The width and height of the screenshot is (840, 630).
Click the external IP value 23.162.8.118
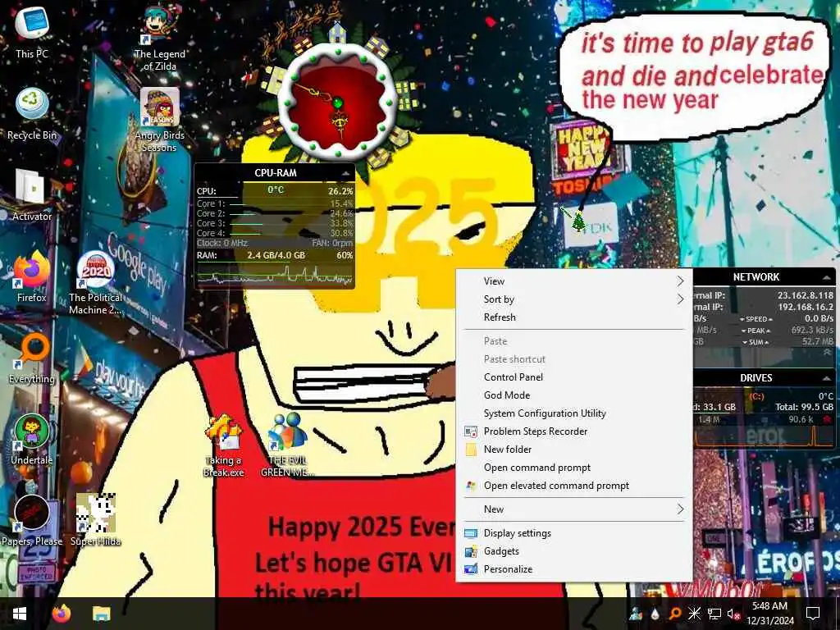point(806,295)
